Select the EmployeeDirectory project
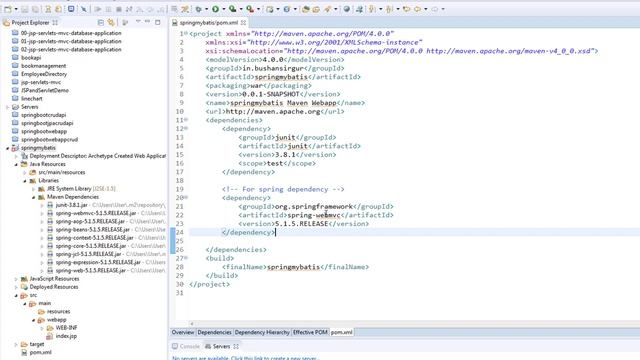This screenshot has height=360, width=640. [44, 74]
